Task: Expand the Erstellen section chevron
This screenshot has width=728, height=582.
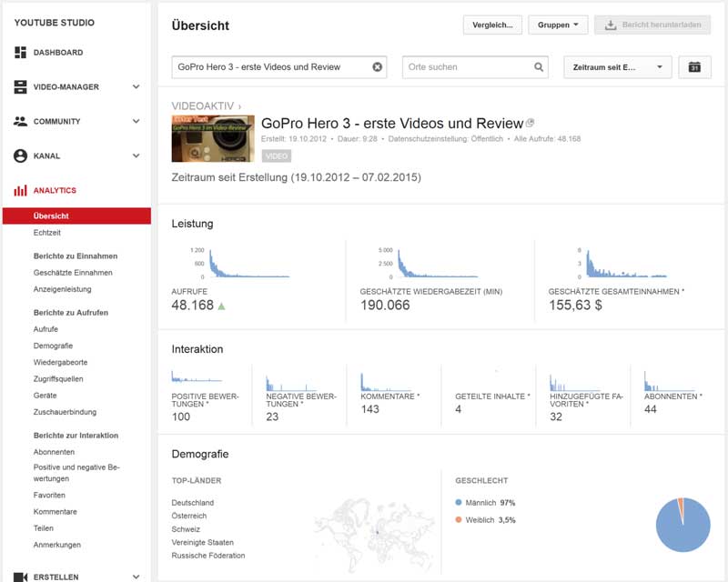Action: (136, 577)
